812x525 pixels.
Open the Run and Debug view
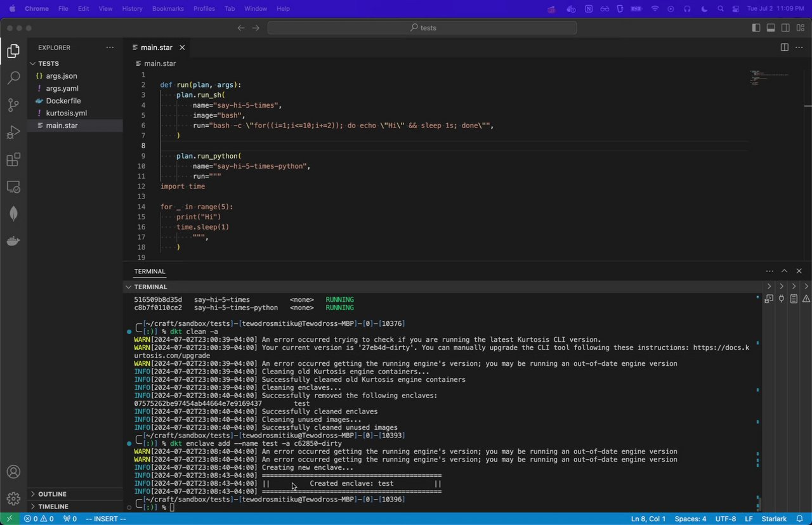(x=13, y=133)
